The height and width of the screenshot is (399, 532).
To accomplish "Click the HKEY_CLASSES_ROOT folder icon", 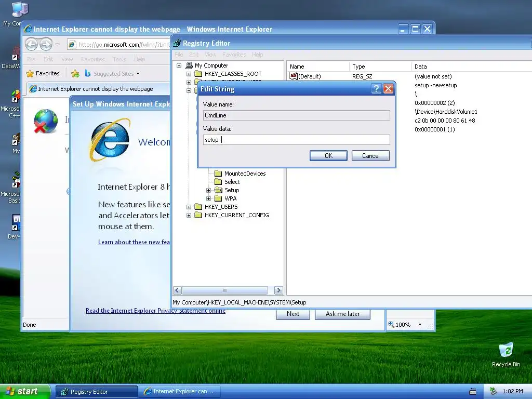I will coord(198,74).
